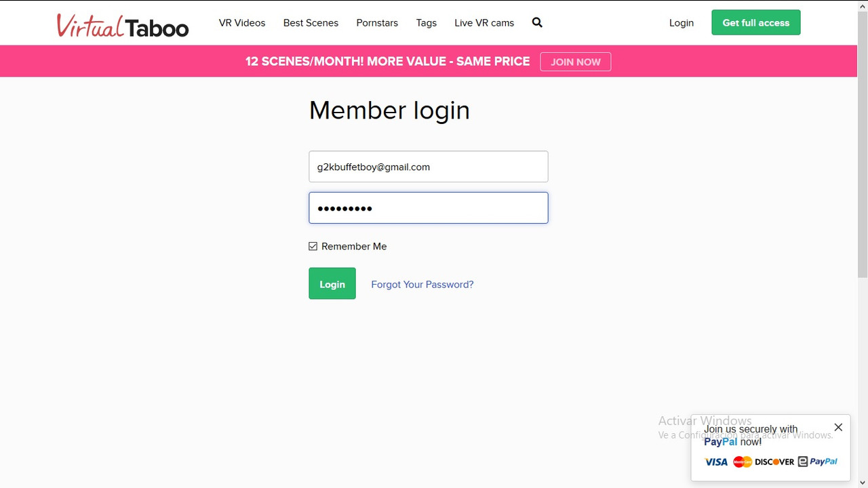Go to Best Scenes
This screenshot has height=488, width=868.
pos(311,22)
